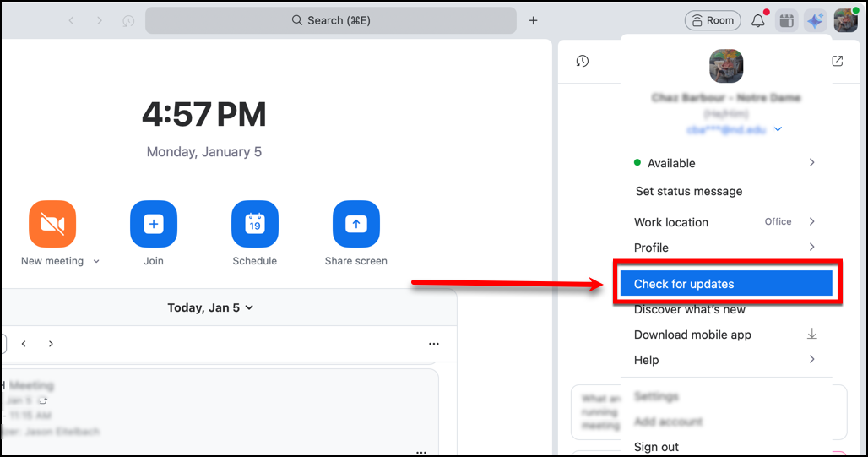Expand the New meeting options arrow
Viewport: 868px width, 457px height.
click(x=96, y=262)
